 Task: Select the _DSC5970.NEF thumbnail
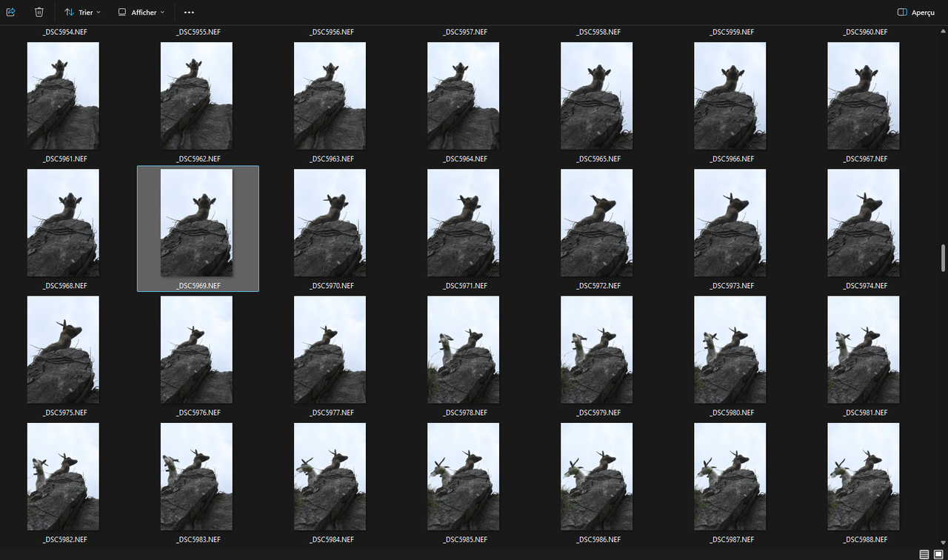pos(330,223)
